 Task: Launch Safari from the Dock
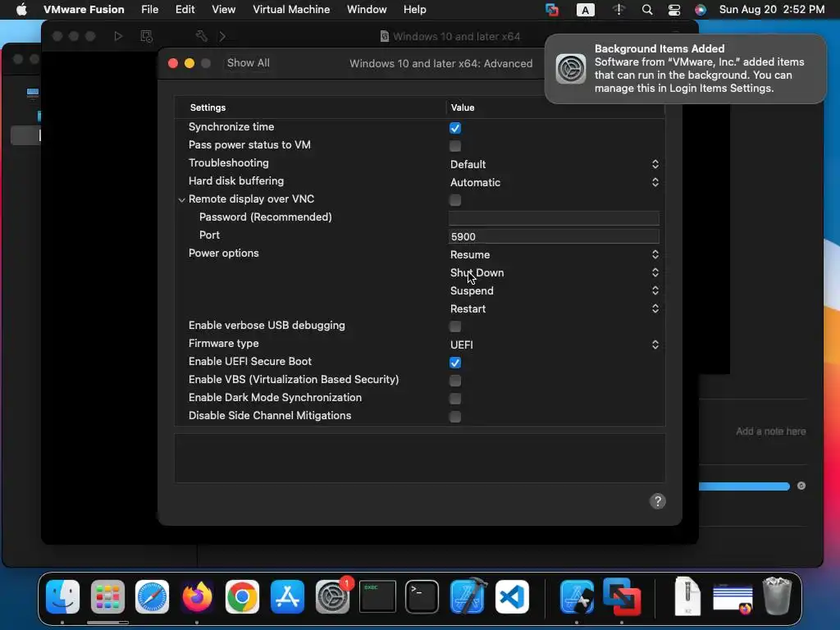[152, 596]
